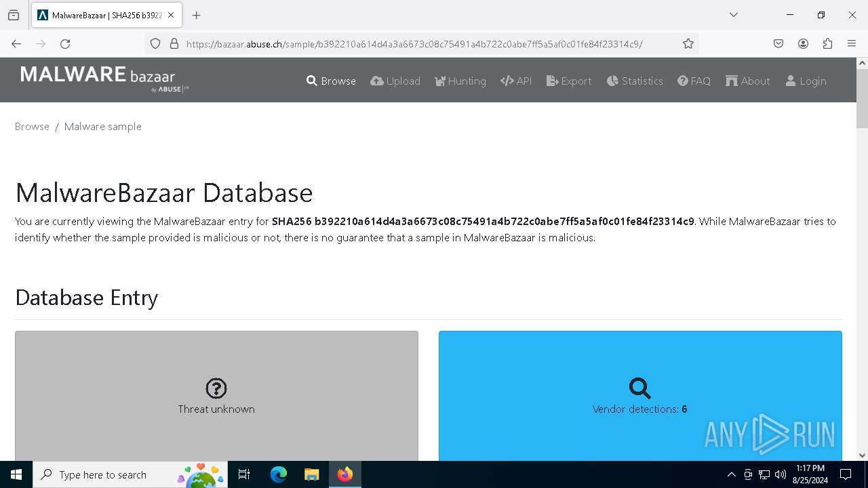Go back to previous page
This screenshot has width=868, height=488.
pyautogui.click(x=16, y=43)
